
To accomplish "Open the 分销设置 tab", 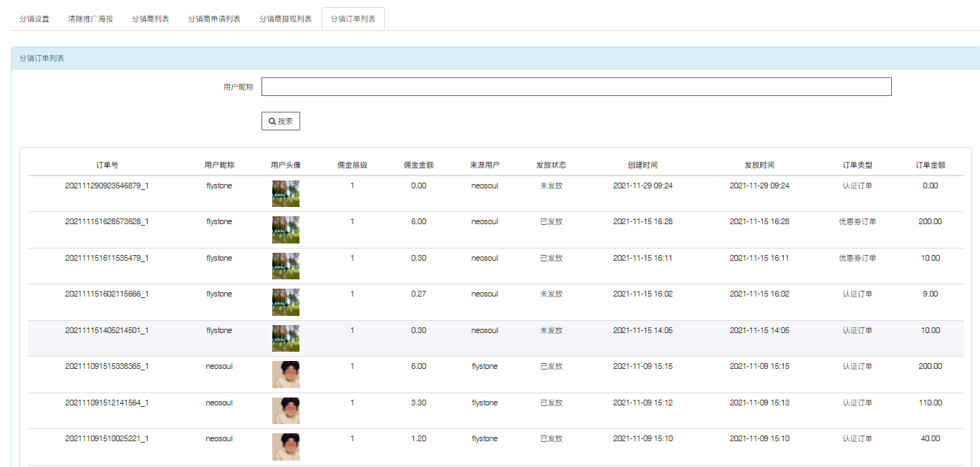I will coord(34,19).
